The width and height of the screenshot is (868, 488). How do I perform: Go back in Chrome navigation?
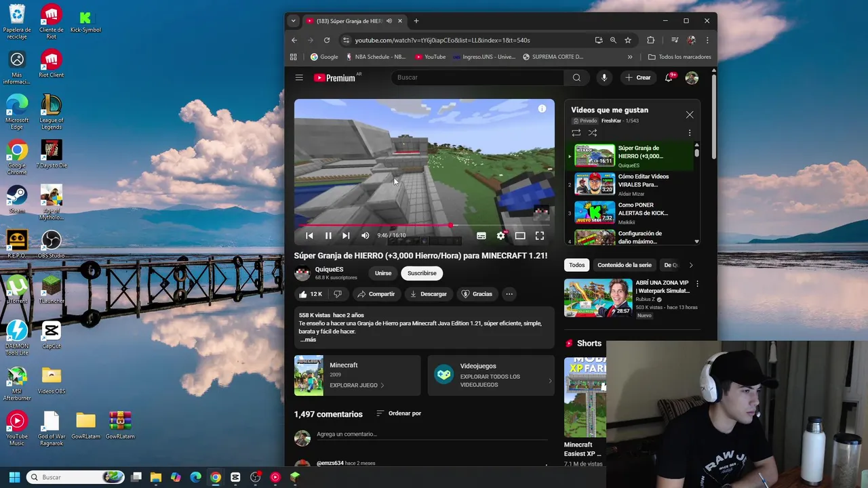point(294,40)
